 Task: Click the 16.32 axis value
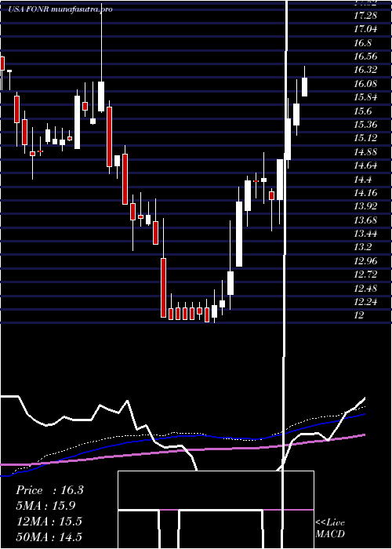click(x=365, y=70)
